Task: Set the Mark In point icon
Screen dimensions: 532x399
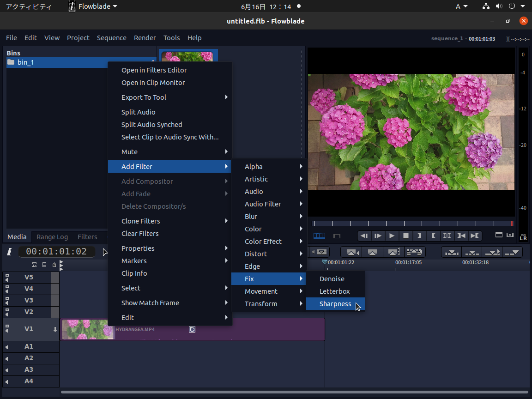Action: [419, 236]
